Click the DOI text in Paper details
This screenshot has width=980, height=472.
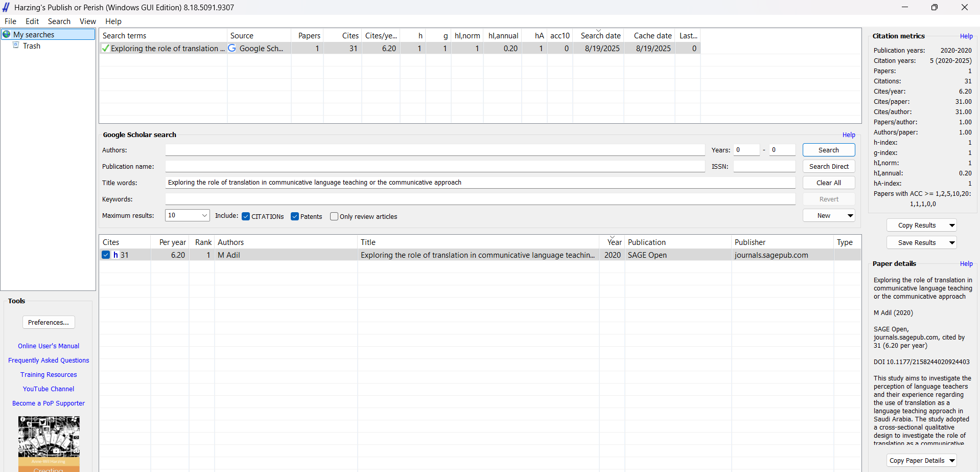tap(921, 362)
